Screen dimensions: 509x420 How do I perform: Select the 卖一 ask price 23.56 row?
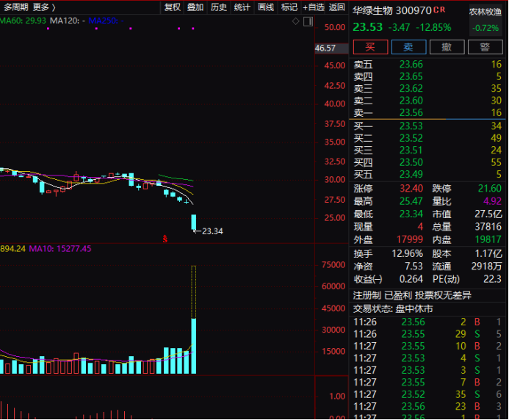(x=427, y=112)
